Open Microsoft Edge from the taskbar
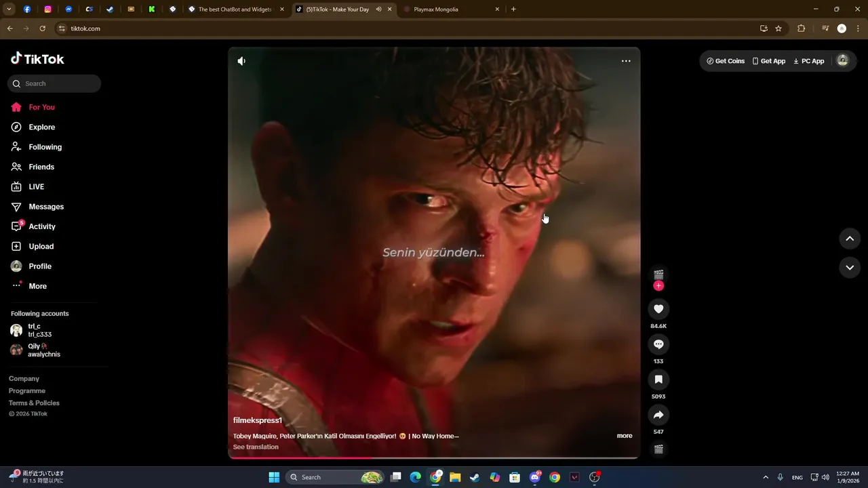The height and width of the screenshot is (488, 868). click(415, 477)
